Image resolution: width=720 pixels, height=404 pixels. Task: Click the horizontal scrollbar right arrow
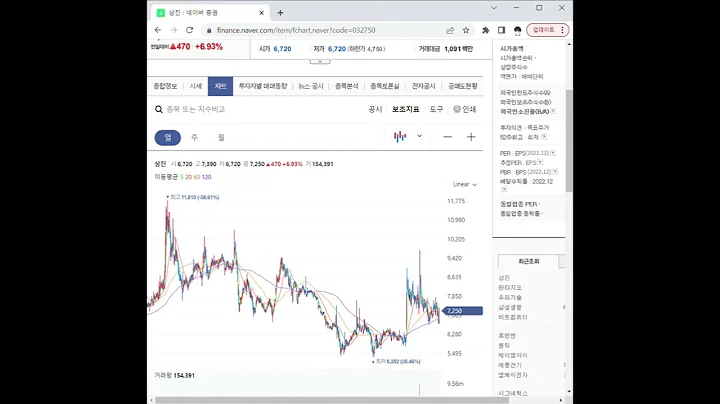(561, 400)
